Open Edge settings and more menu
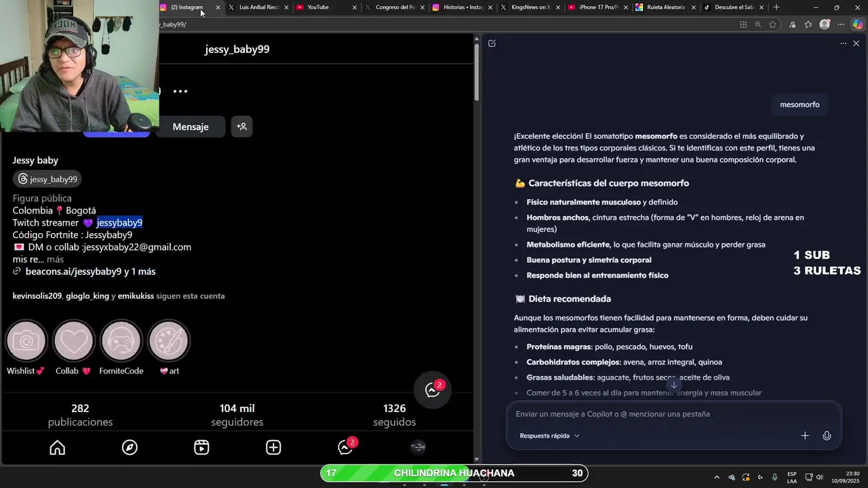Screen dimensions: 868x488 click(841, 24)
